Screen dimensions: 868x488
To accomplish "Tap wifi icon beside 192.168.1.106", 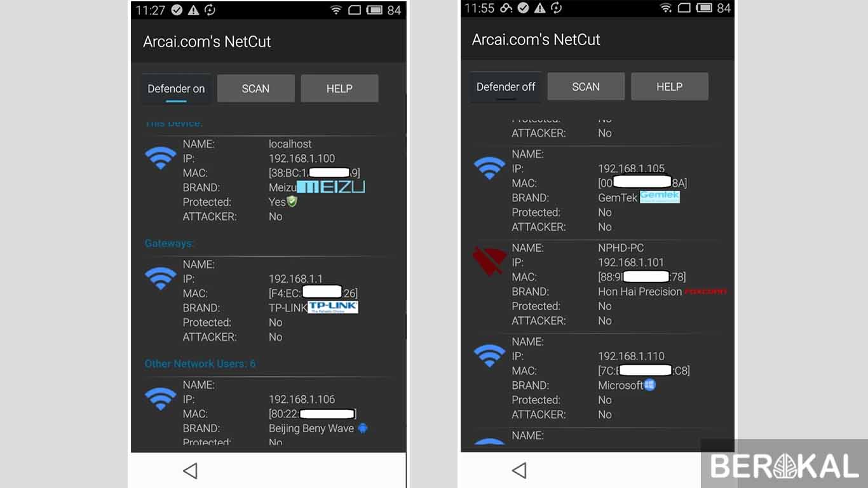I will point(160,398).
